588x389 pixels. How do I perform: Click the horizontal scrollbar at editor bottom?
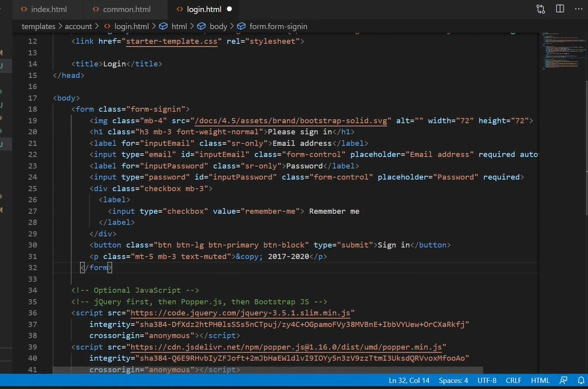click(268, 370)
